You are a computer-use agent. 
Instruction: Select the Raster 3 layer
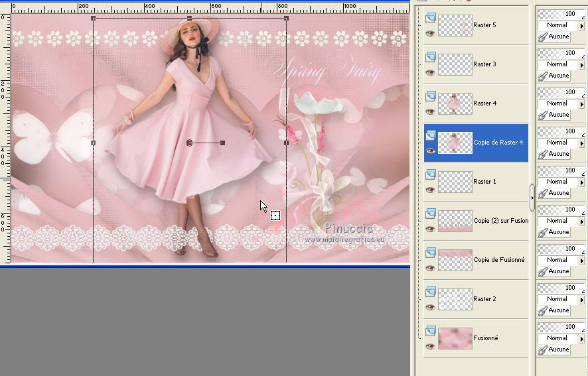pos(484,64)
